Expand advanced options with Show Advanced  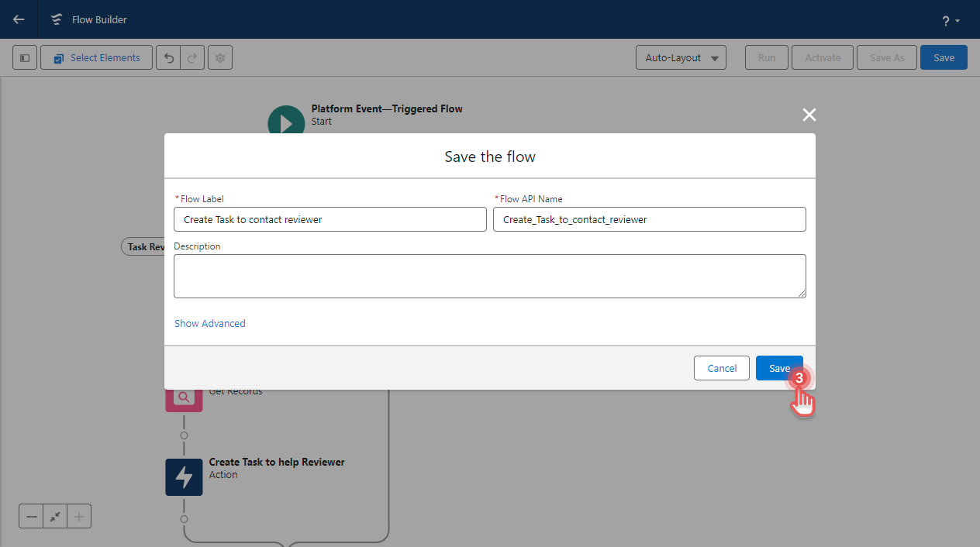209,323
